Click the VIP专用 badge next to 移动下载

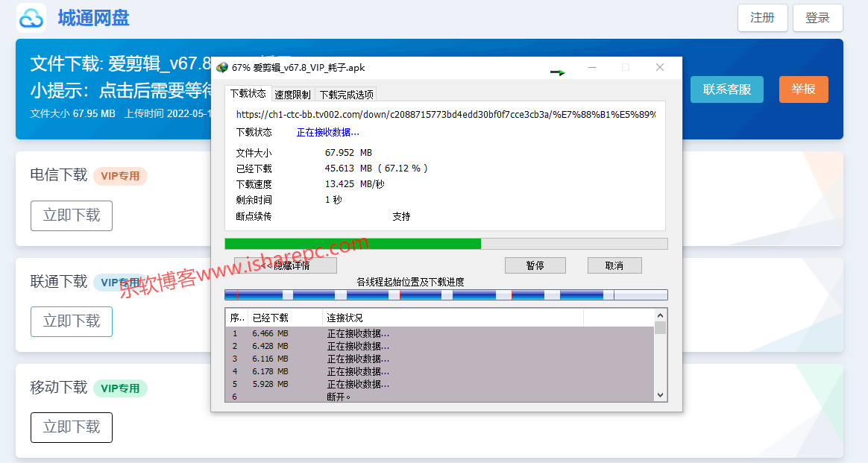point(120,388)
